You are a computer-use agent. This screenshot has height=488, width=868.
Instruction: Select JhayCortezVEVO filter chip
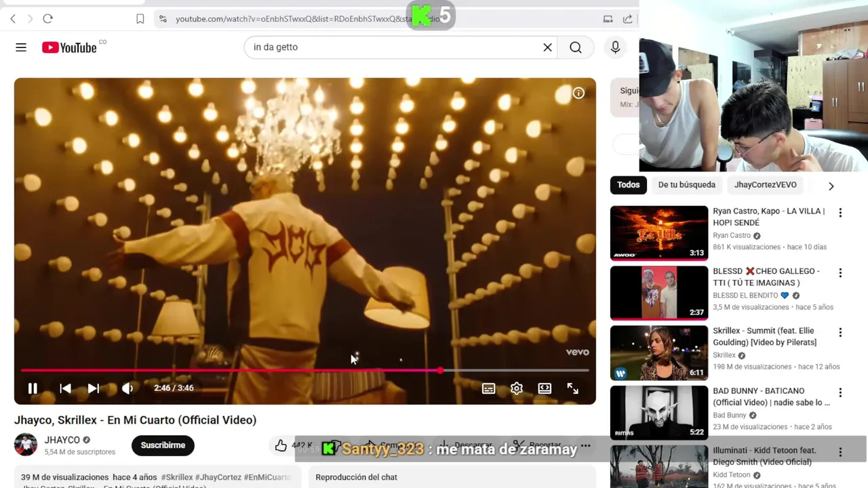tap(765, 185)
